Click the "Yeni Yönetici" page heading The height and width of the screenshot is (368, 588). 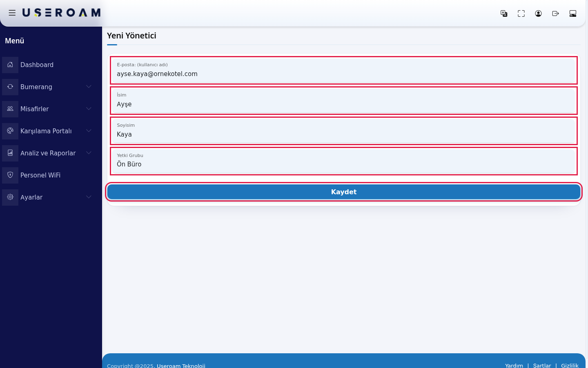[131, 36]
